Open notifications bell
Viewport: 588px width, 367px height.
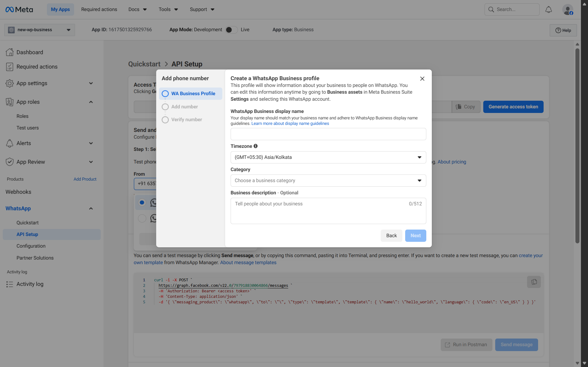[x=548, y=9]
